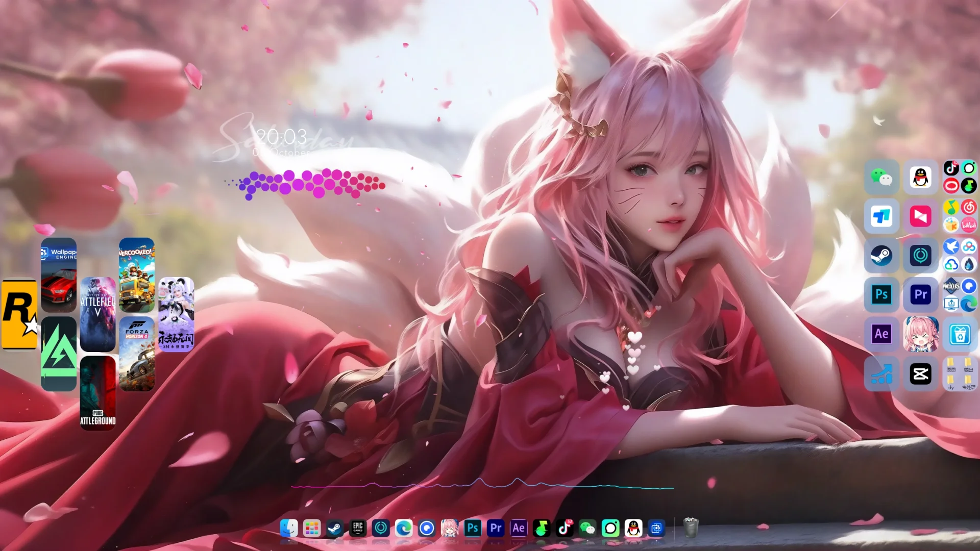
Task: Open the 输出 folder
Action: (x=968, y=365)
